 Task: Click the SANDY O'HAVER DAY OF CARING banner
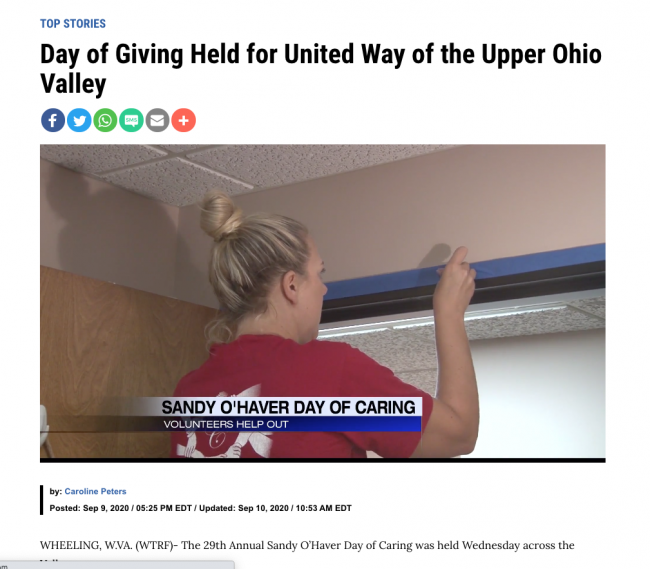[289, 407]
